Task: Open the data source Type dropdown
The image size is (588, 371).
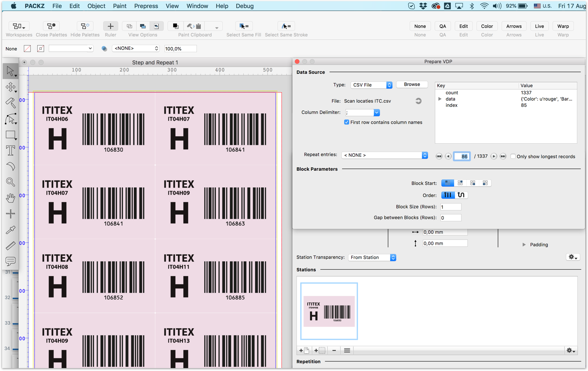Action: 371,85
